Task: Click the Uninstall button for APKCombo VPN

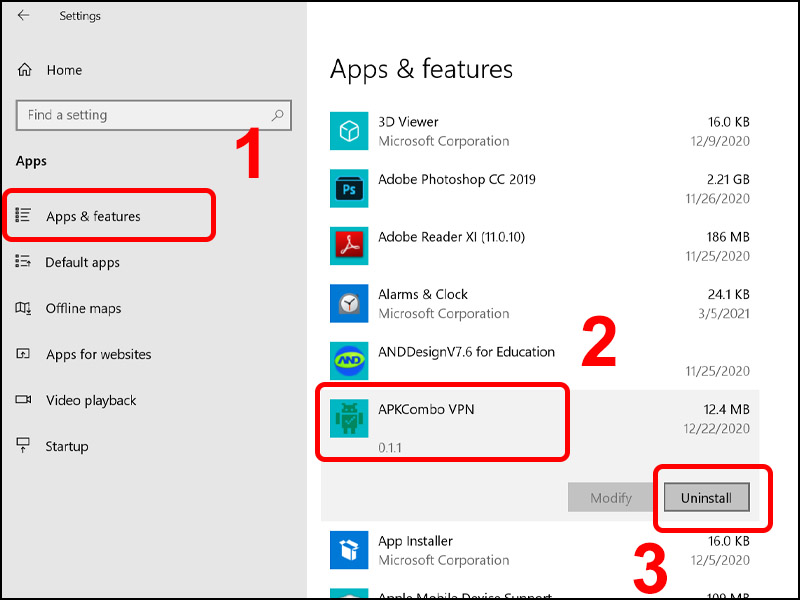Action: pyautogui.click(x=705, y=497)
